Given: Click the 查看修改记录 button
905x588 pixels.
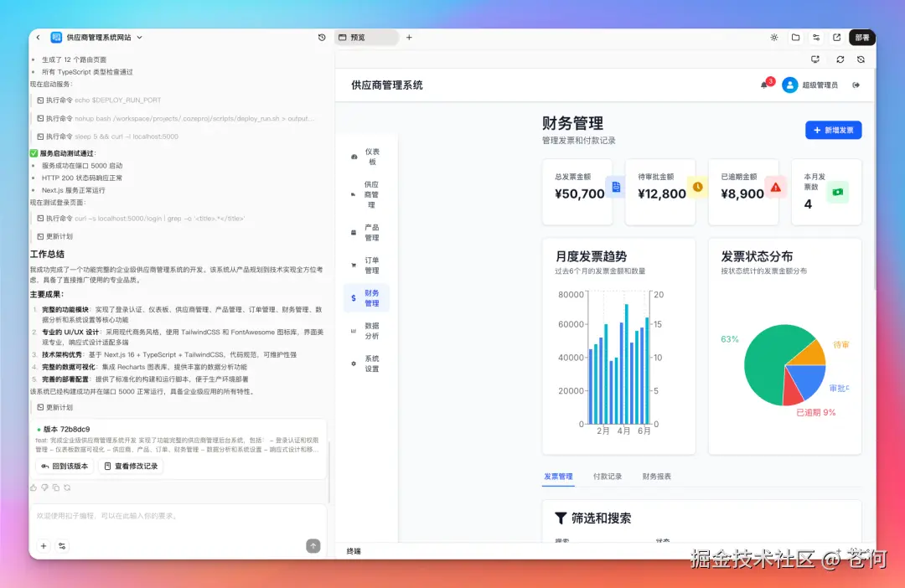Looking at the screenshot, I should 131,467.
